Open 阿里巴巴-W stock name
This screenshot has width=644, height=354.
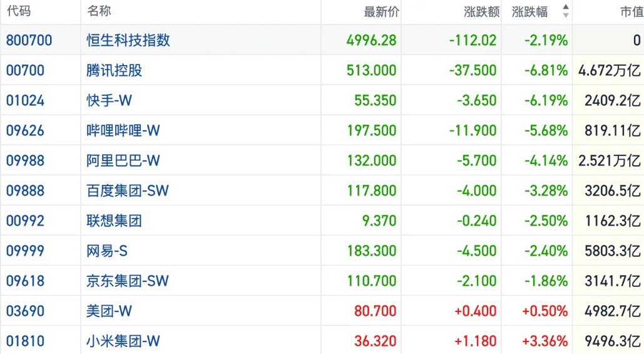coord(123,160)
